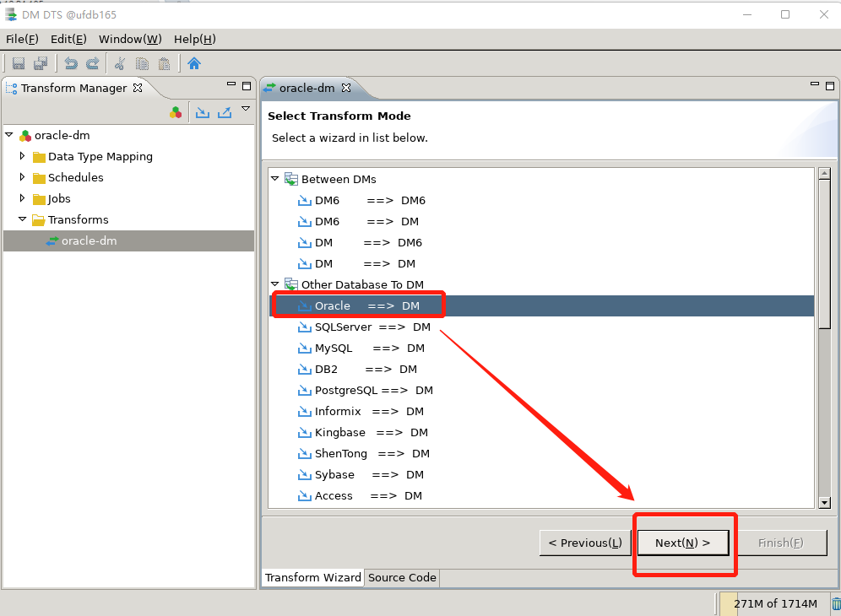841x616 pixels.
Task: Minimize the Transform Manager panel
Action: [231, 84]
